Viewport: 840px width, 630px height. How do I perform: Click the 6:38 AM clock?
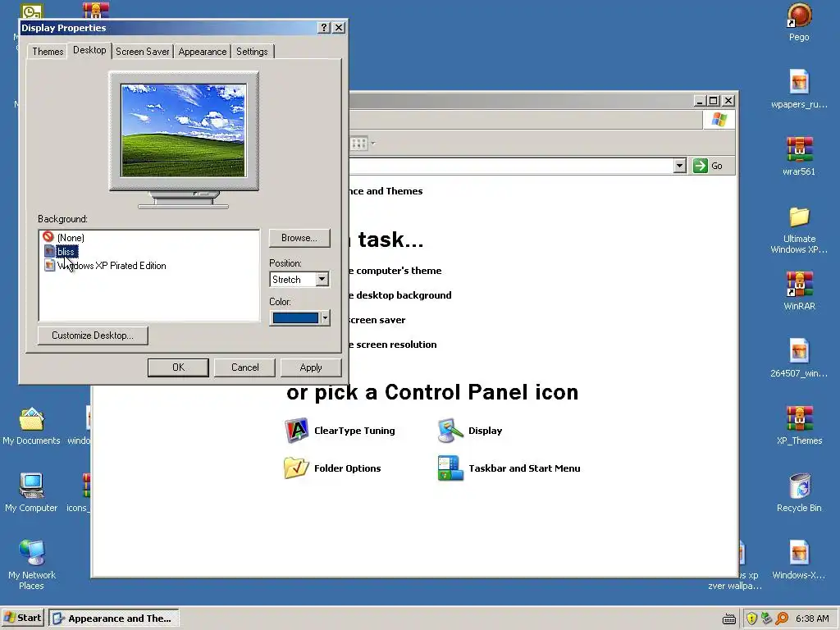click(812, 619)
